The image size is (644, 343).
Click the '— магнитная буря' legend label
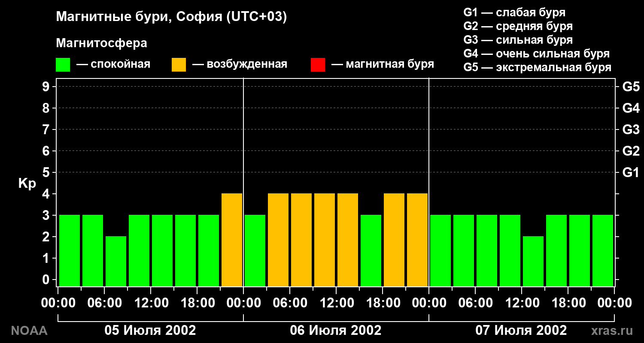click(x=383, y=65)
